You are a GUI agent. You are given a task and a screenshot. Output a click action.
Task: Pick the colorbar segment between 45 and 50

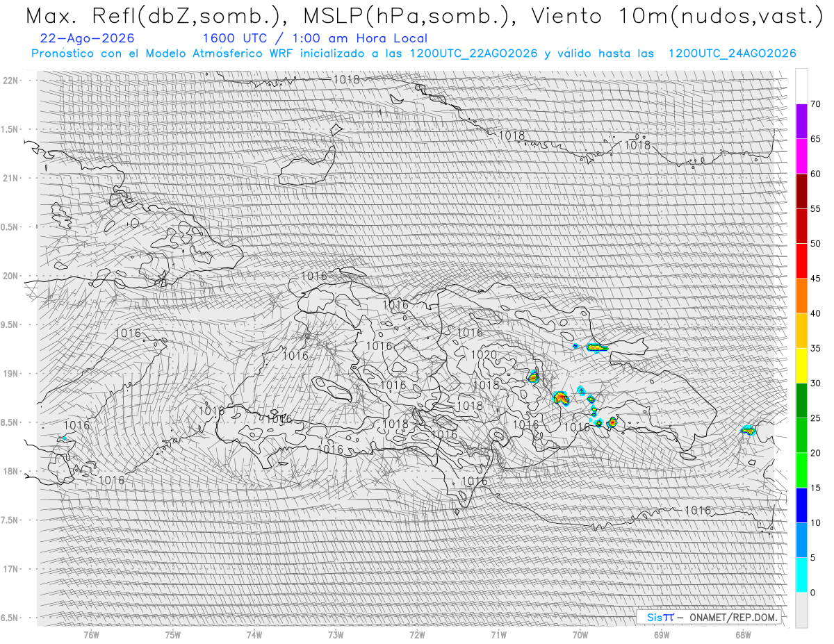pyautogui.click(x=801, y=261)
